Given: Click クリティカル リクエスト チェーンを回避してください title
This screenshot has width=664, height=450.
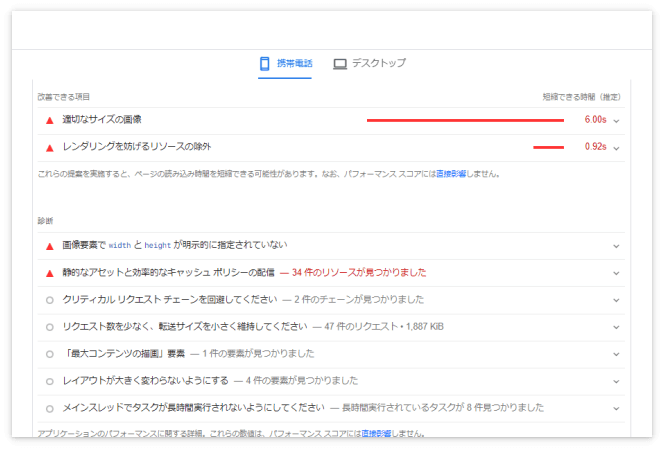Looking at the screenshot, I should pos(170,300).
